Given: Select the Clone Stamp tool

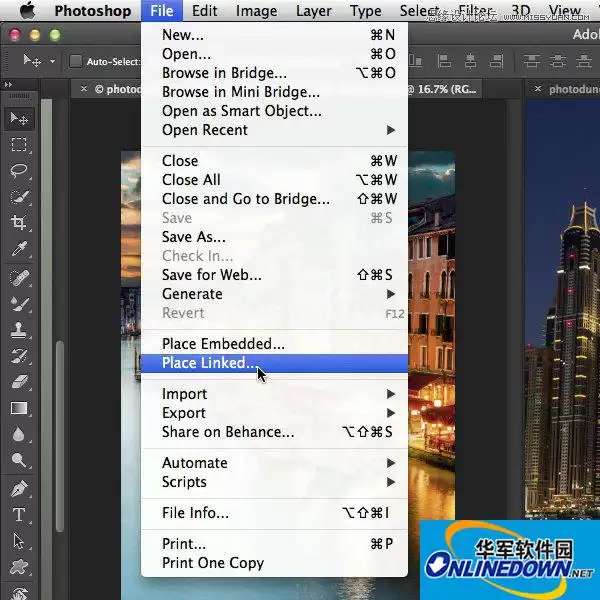Looking at the screenshot, I should point(19,330).
